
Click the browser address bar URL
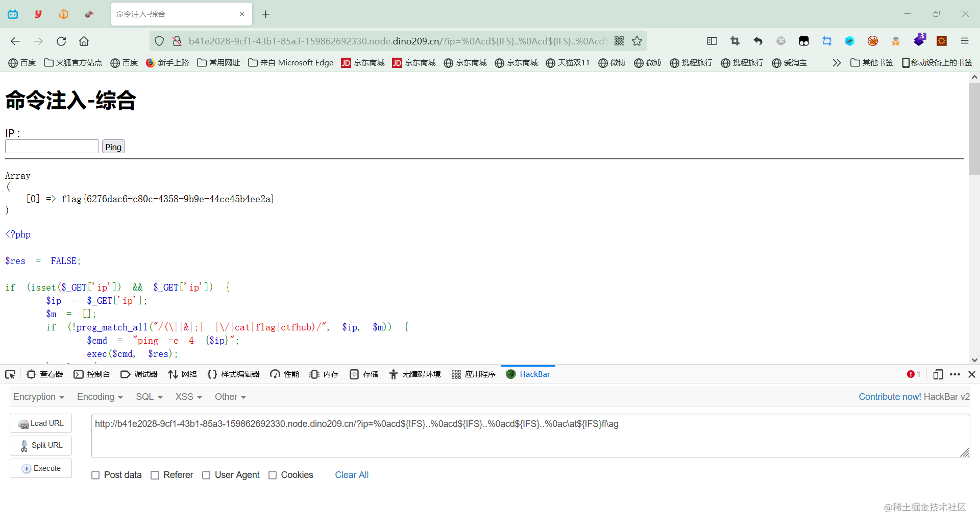[x=398, y=41]
